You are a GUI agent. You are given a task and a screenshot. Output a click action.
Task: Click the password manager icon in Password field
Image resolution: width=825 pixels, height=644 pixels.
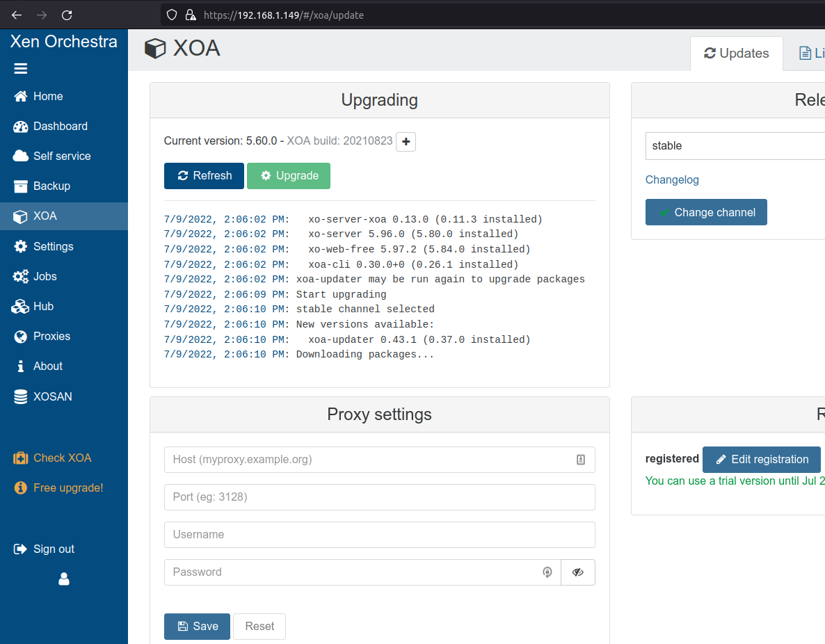pos(547,572)
